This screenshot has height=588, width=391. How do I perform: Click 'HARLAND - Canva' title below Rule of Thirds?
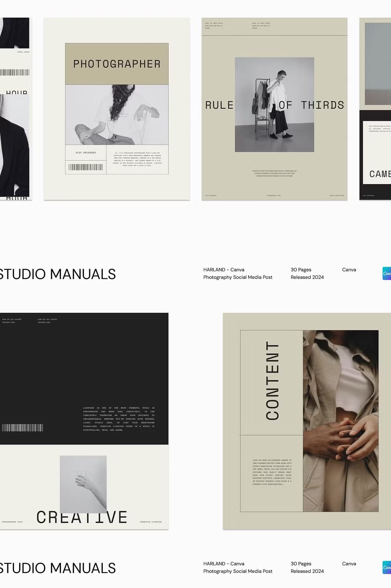224,270
